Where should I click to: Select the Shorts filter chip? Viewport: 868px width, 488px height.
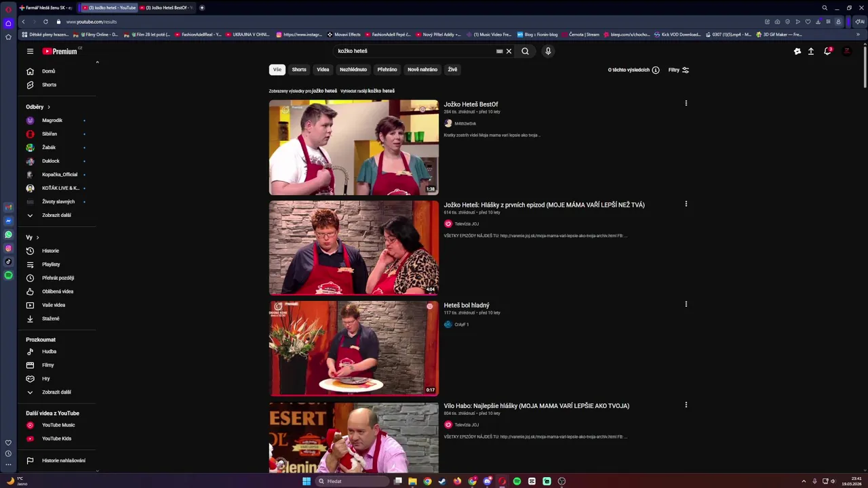pos(299,70)
